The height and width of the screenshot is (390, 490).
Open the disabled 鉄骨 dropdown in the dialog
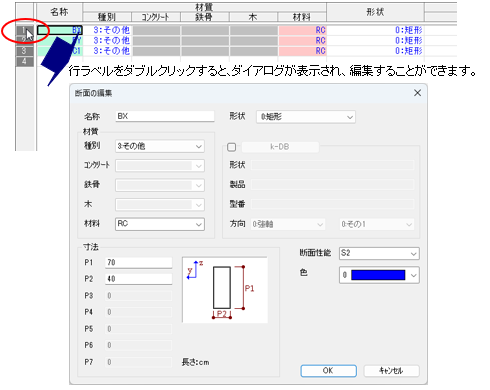coord(160,185)
